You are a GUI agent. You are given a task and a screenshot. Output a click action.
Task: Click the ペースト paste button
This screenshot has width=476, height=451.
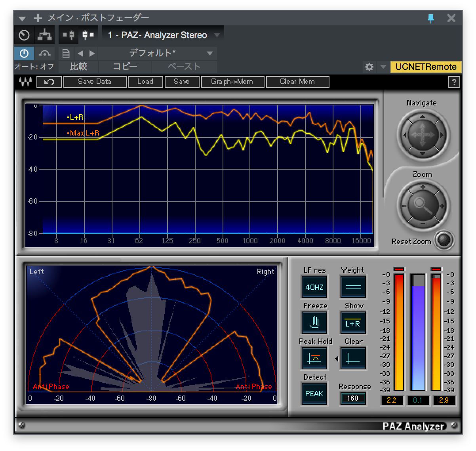pyautogui.click(x=184, y=67)
